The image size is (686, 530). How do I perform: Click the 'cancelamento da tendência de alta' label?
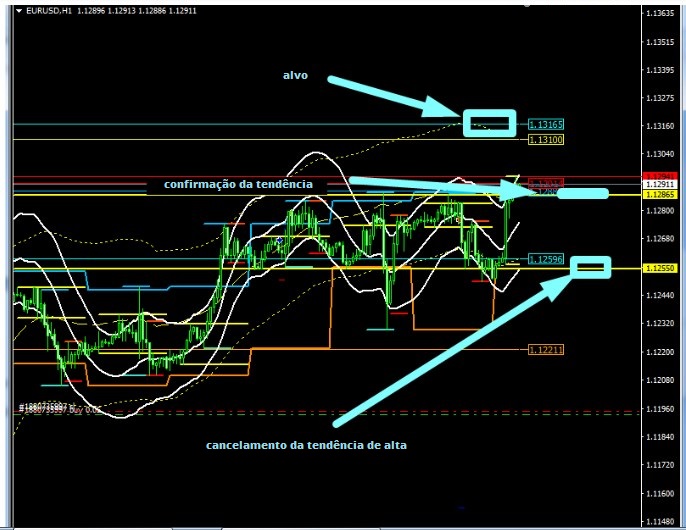pos(306,445)
